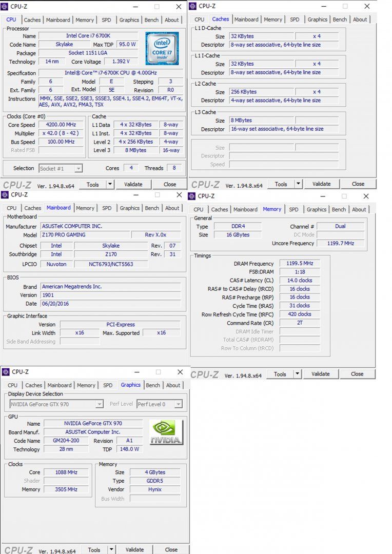Click the Tools button in the Graphics window
Viewport: 392px width, 554px height.
point(94,549)
